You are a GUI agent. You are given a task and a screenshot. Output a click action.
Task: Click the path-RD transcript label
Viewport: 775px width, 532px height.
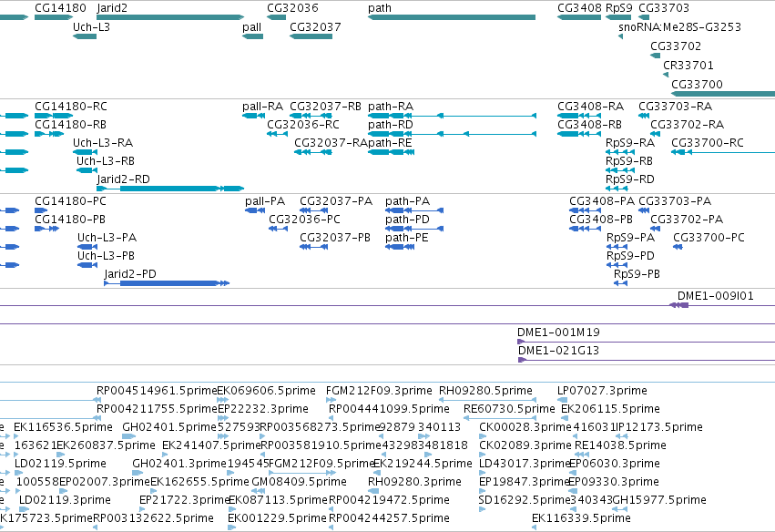pos(391,125)
